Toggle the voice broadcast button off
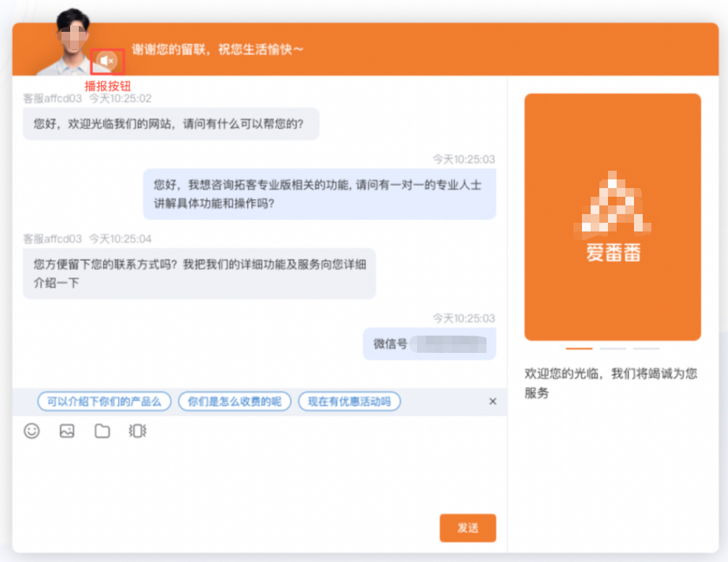The image size is (728, 562). pyautogui.click(x=106, y=61)
